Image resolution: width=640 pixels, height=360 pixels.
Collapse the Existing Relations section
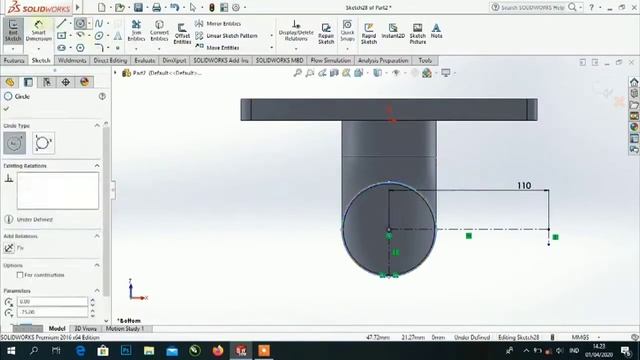pos(97,166)
